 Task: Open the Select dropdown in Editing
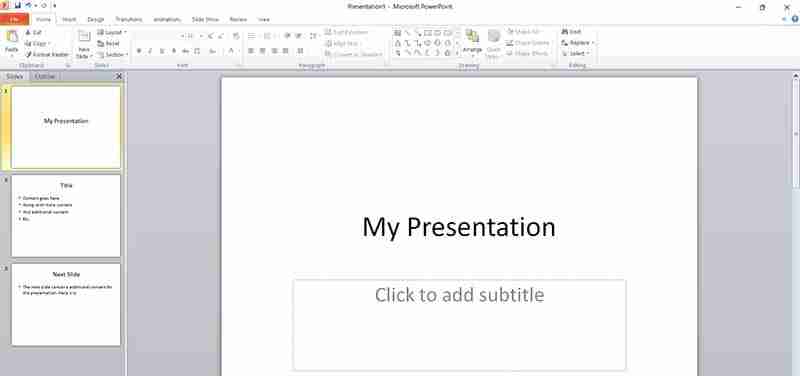click(576, 54)
